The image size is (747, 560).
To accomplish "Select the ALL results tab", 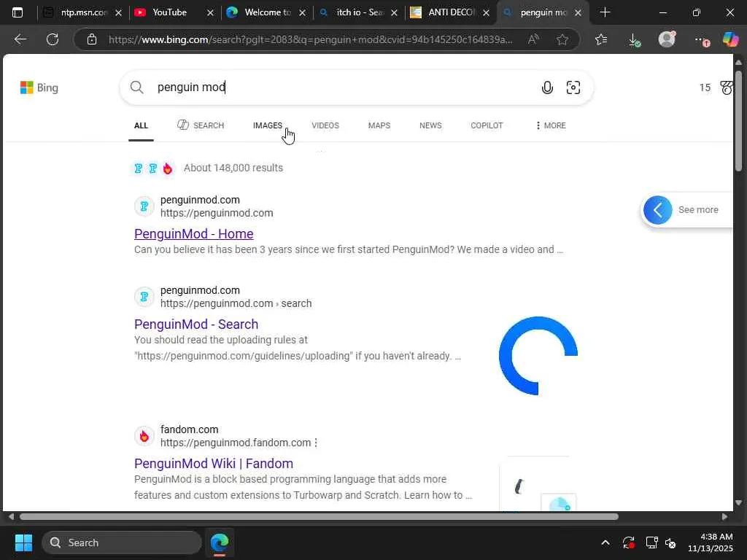I will (x=141, y=125).
